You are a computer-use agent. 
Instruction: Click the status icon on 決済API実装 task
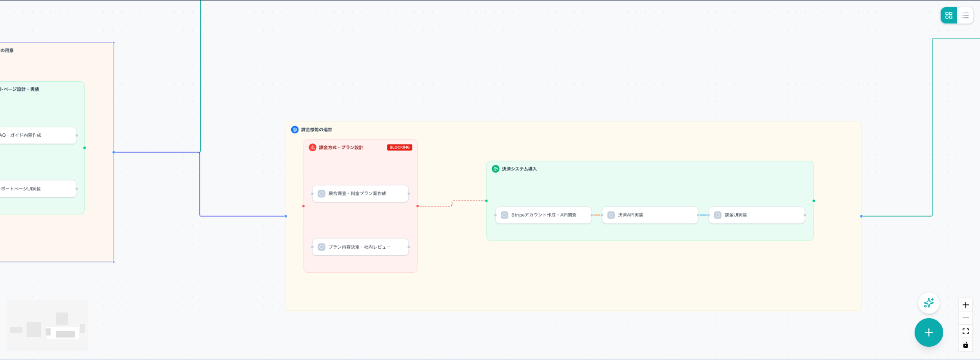tap(611, 215)
